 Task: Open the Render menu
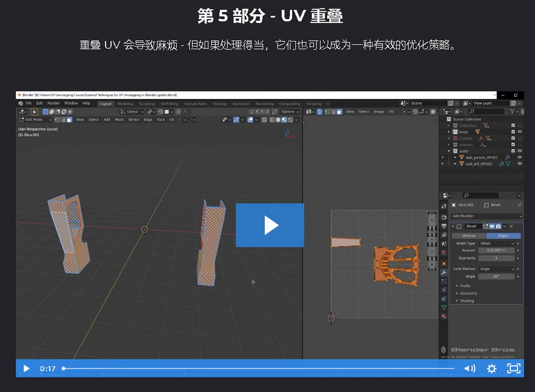click(53, 103)
